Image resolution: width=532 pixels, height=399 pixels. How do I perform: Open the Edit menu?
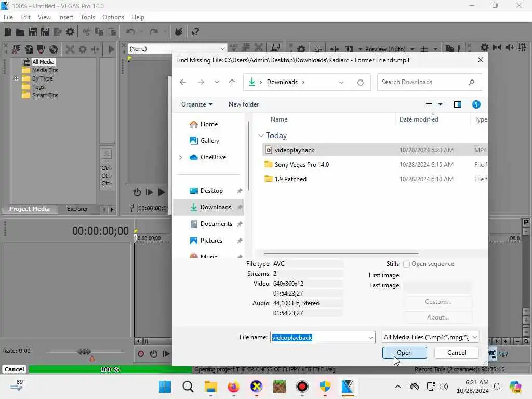[25, 17]
